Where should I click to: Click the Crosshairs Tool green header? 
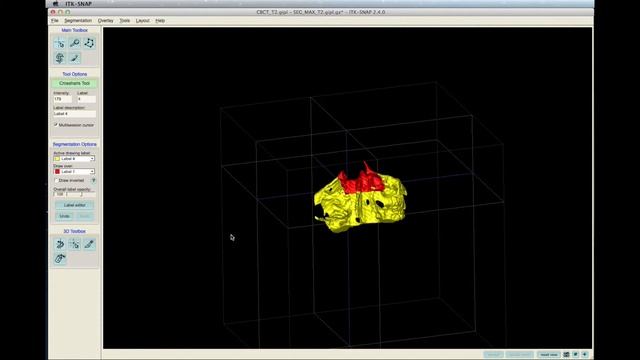click(75, 83)
